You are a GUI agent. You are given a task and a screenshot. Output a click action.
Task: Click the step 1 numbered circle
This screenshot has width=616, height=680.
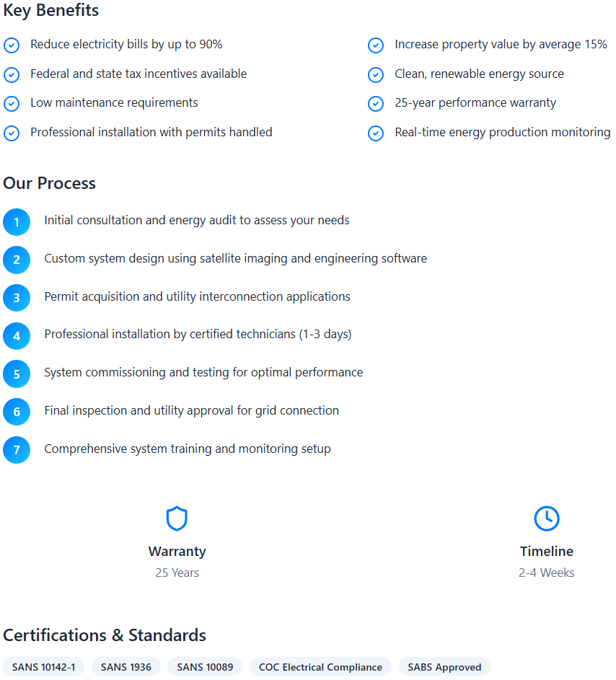(17, 222)
